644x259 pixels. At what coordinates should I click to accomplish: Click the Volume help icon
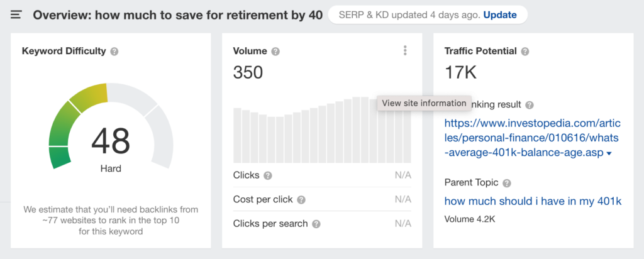pyautogui.click(x=275, y=52)
